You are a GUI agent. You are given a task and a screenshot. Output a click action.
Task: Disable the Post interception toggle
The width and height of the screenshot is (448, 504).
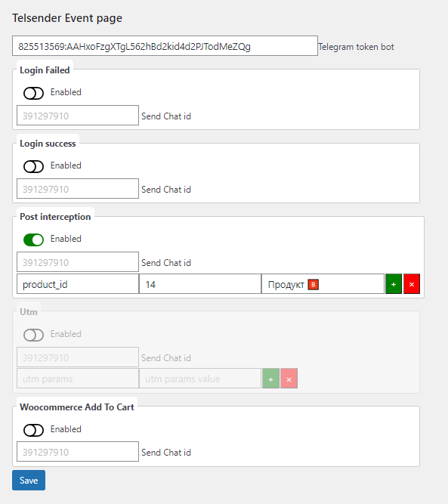tap(33, 240)
